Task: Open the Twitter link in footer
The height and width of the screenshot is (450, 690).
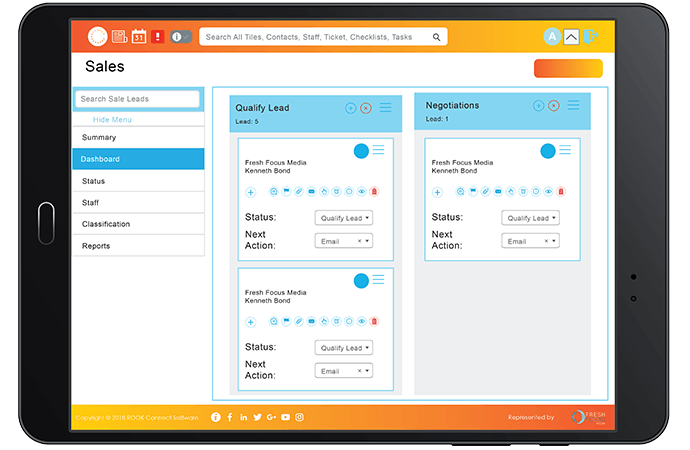Action: point(257,417)
